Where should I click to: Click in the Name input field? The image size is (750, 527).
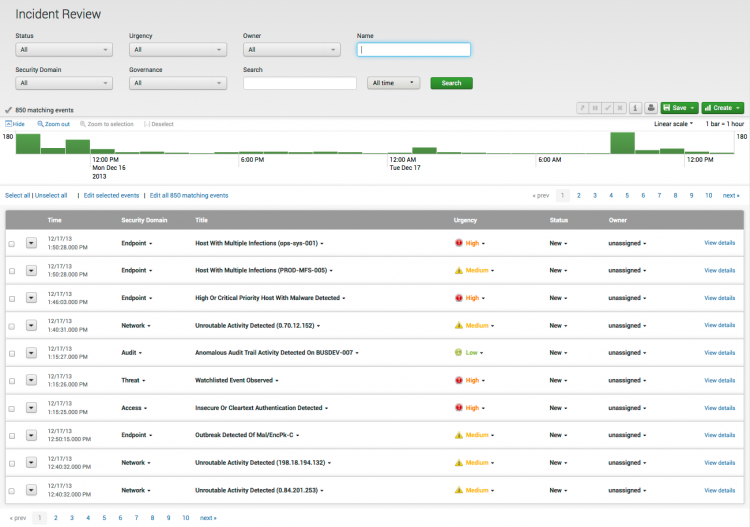(x=414, y=50)
